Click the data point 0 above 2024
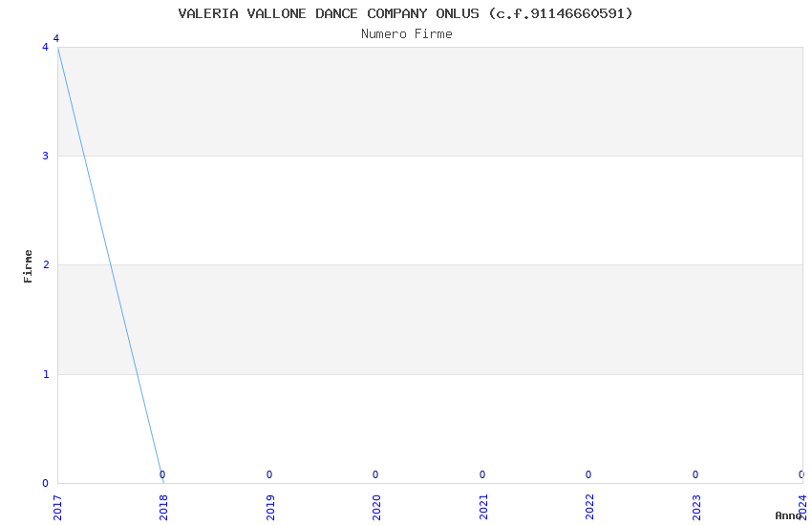Screen dimensions: 812x525 pyautogui.click(x=801, y=474)
